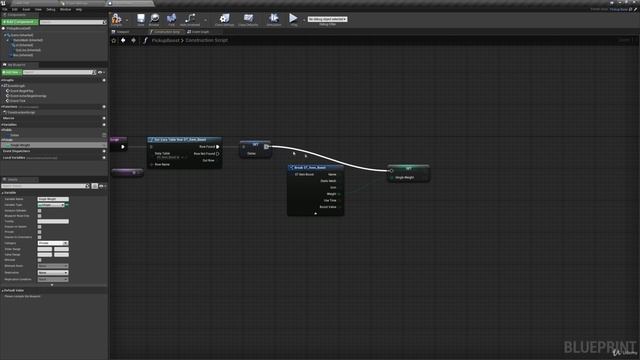The height and width of the screenshot is (360, 640).
Task: Click the Construction Script node exec output pin
Action: tap(123, 147)
